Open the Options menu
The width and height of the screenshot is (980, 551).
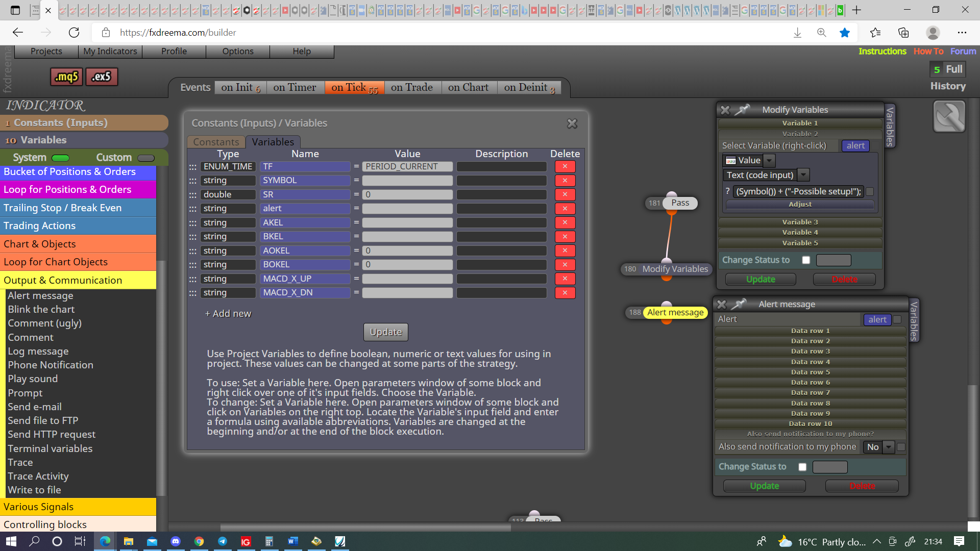(x=238, y=51)
